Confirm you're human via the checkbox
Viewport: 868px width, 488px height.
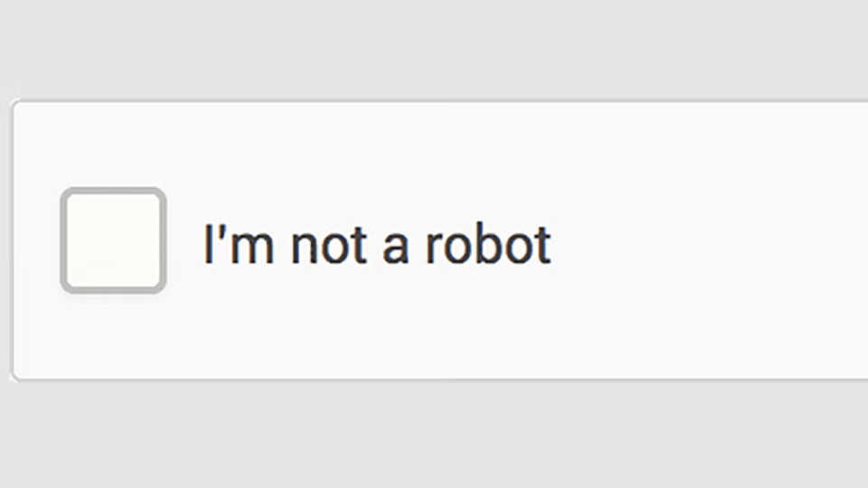click(114, 240)
